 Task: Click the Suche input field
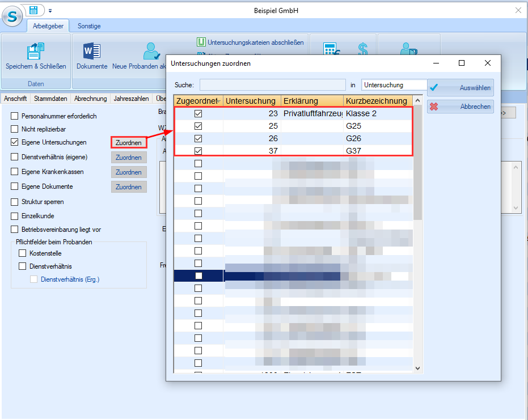click(x=273, y=85)
